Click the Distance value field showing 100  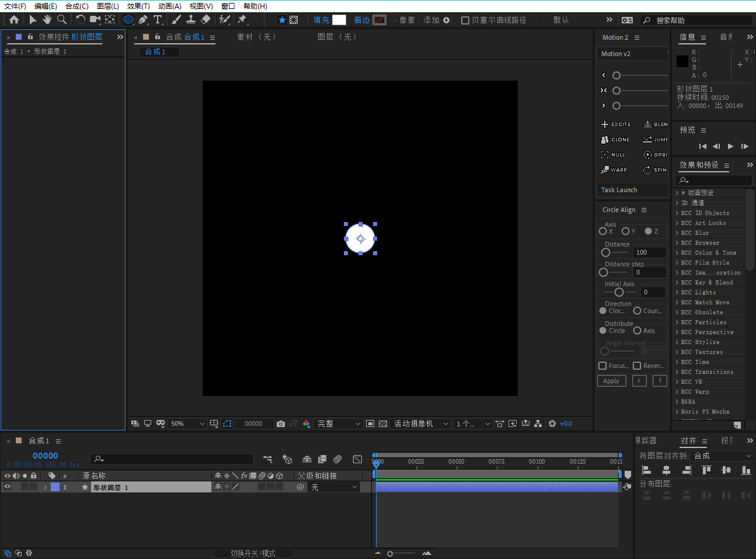(649, 252)
